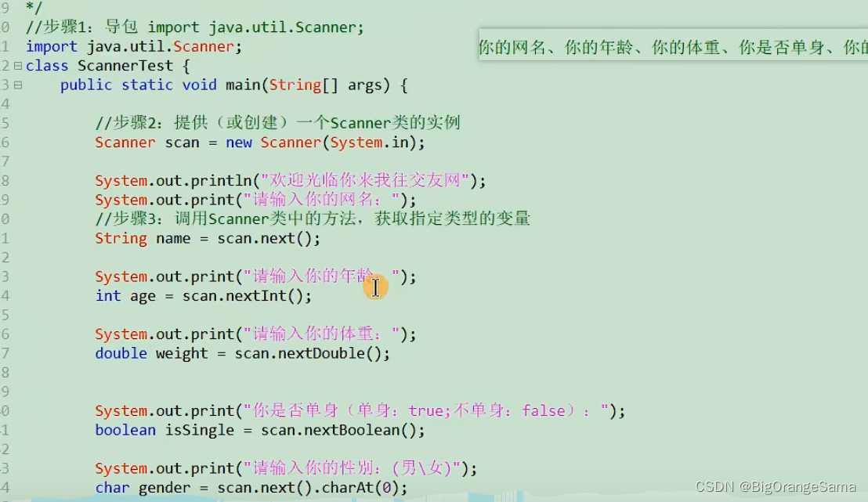Place cursor inside scan.nextInt() call

(259, 295)
